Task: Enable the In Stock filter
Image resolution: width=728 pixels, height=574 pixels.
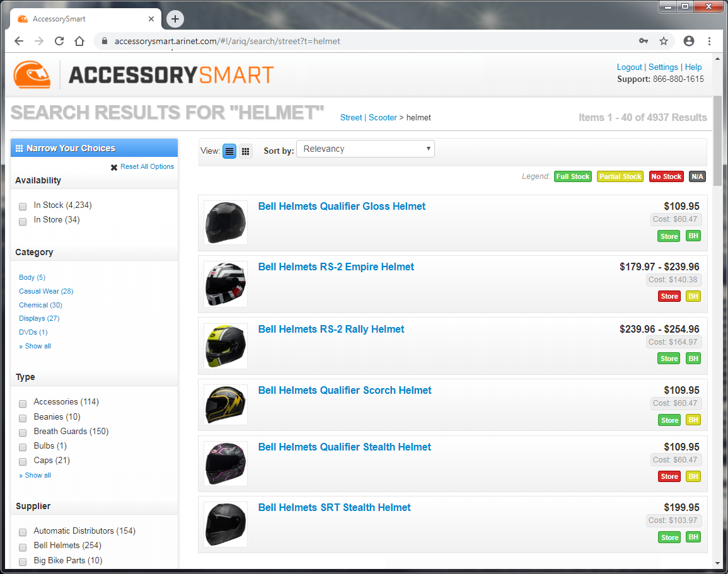Action: click(x=23, y=207)
